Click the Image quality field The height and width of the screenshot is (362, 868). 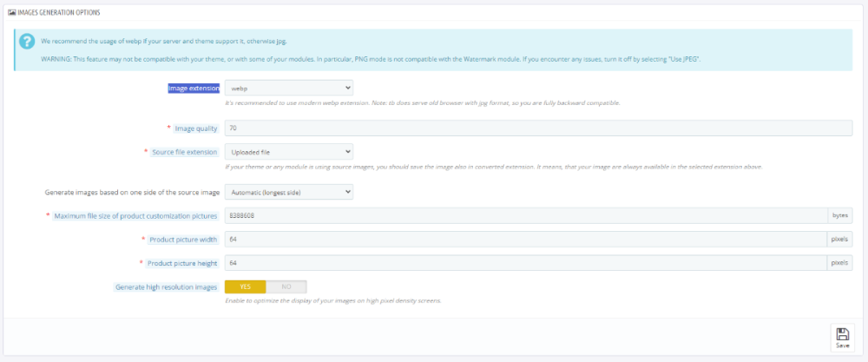click(537, 128)
